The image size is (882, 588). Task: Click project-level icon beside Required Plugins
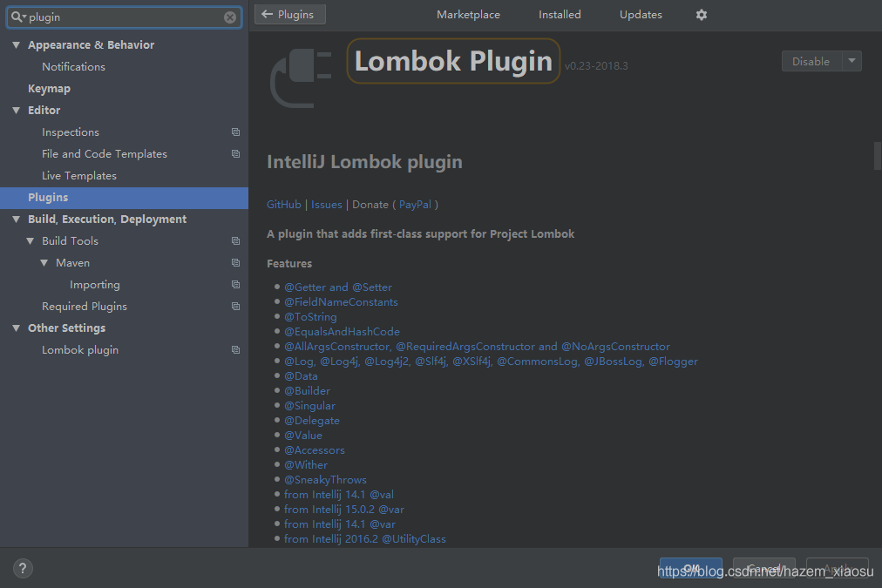click(235, 307)
